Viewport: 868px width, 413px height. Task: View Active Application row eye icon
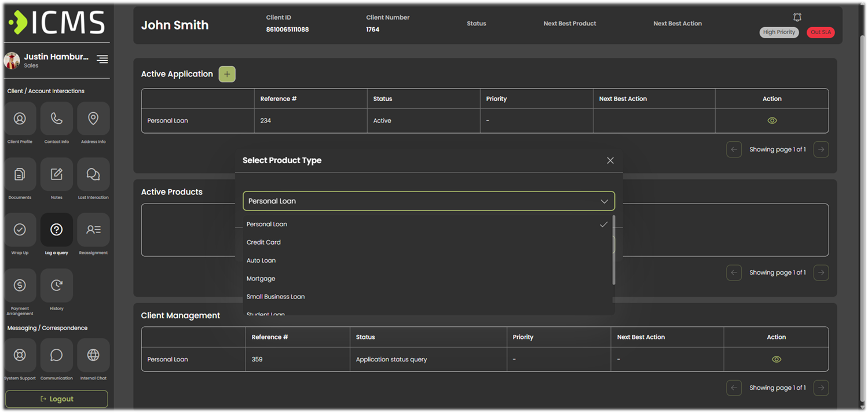772,121
